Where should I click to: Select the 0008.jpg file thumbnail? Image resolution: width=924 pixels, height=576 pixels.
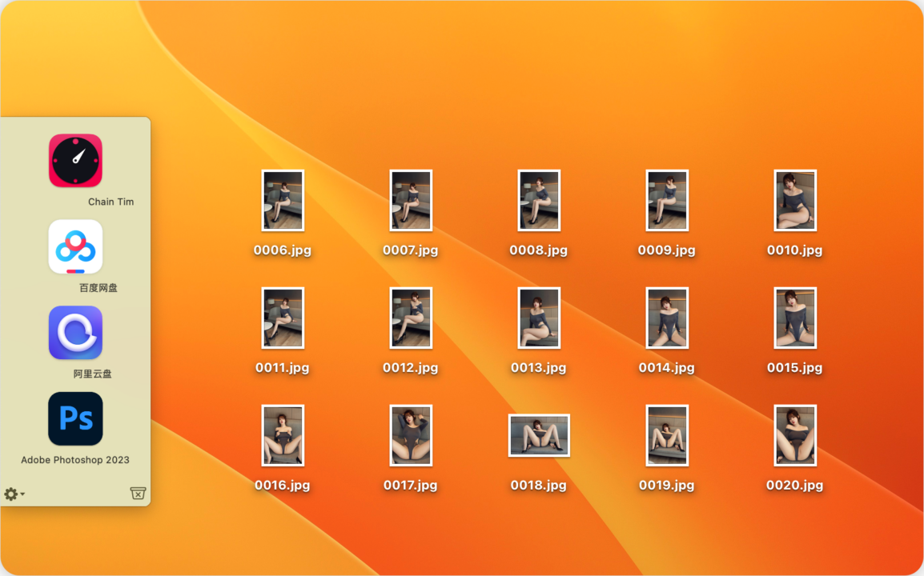[539, 200]
